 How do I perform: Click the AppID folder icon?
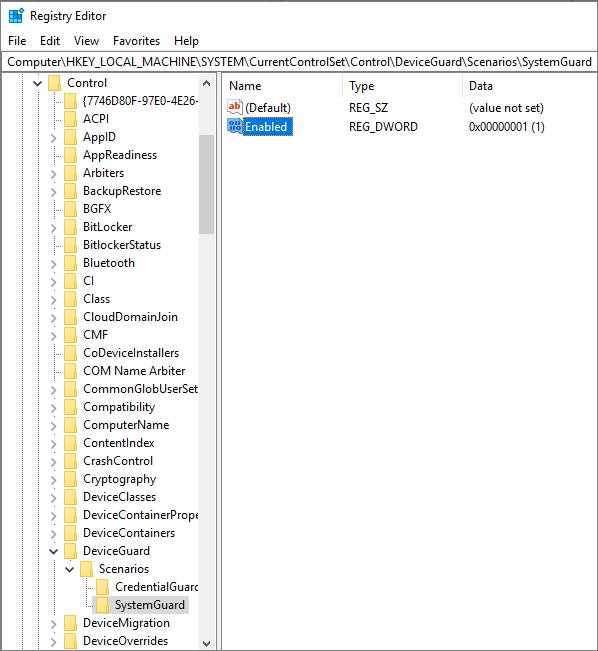click(x=70, y=137)
